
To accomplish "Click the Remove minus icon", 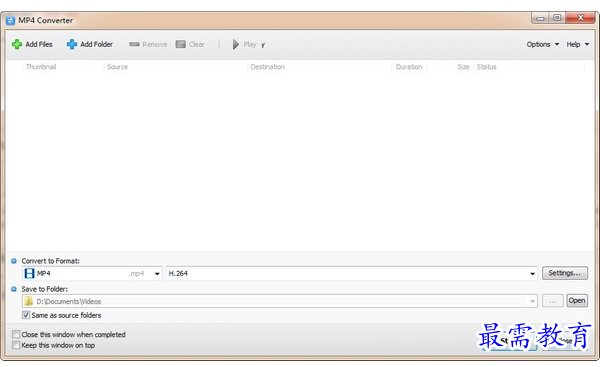I will pos(134,44).
